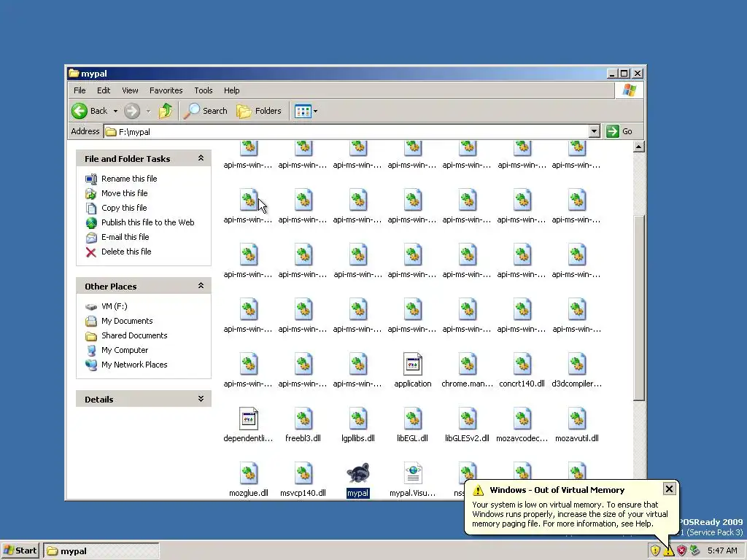Click the mypal taskbar button
Viewport: 747px width, 560px height.
point(101,551)
